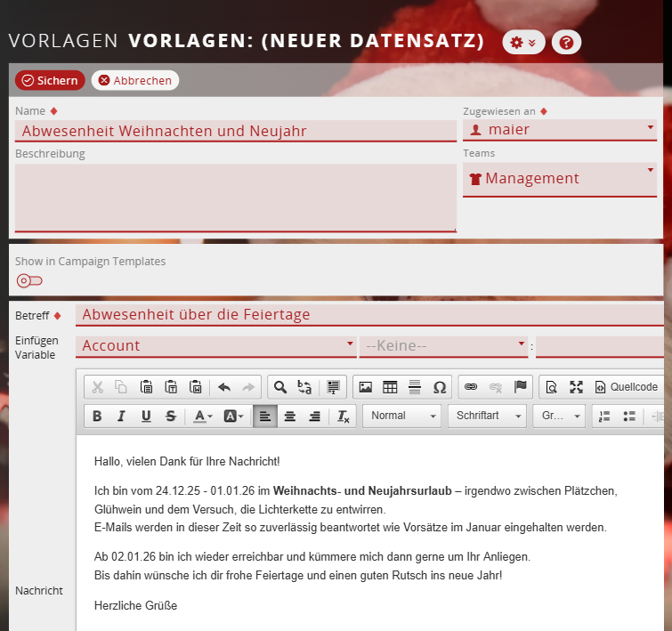
Task: Click the Copy icon in editor toolbar
Action: click(121, 387)
